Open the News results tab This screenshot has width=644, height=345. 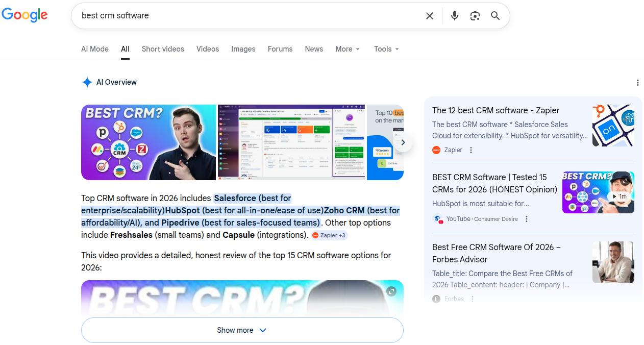(314, 49)
